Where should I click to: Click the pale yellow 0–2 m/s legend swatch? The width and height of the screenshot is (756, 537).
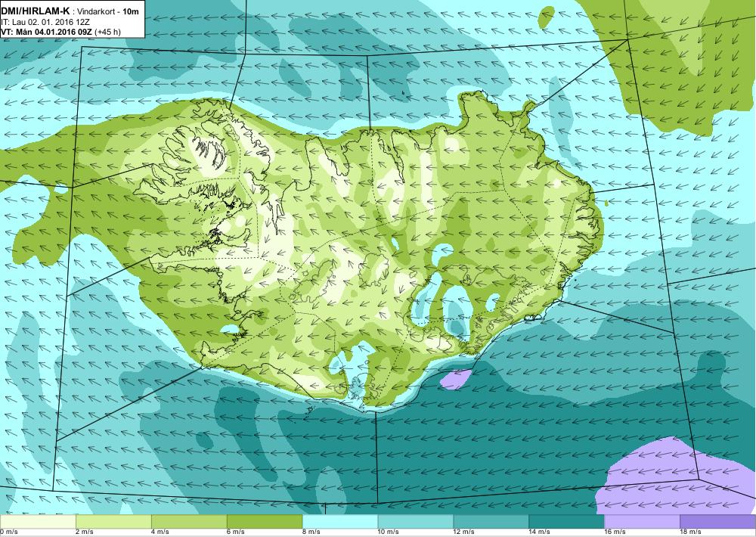(x=38, y=522)
